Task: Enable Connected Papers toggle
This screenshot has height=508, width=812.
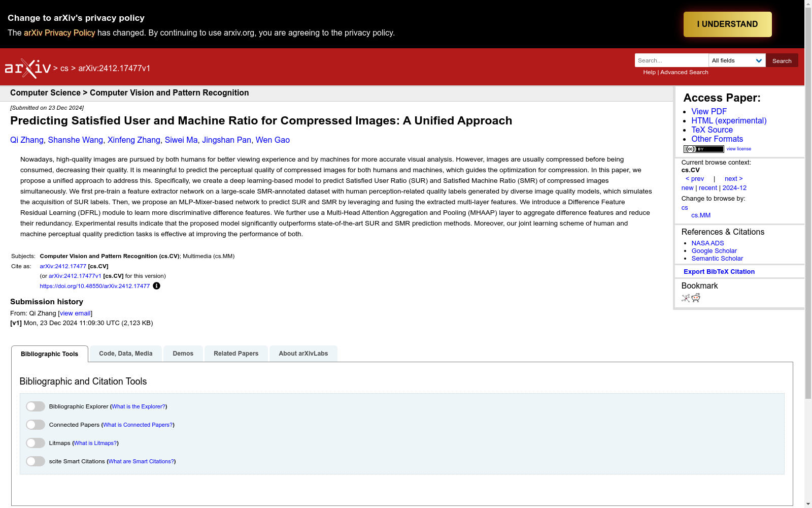Action: coord(36,425)
